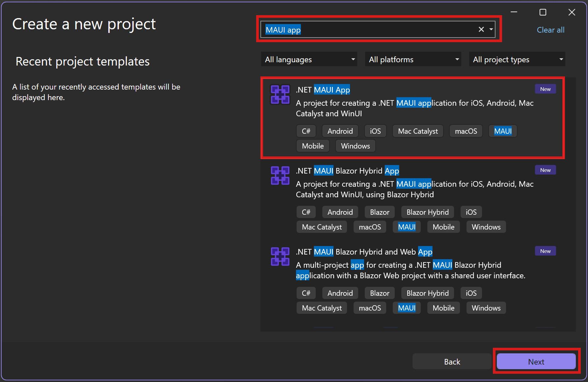Select the .NET MAUI App template title
The width and height of the screenshot is (588, 382).
click(323, 90)
